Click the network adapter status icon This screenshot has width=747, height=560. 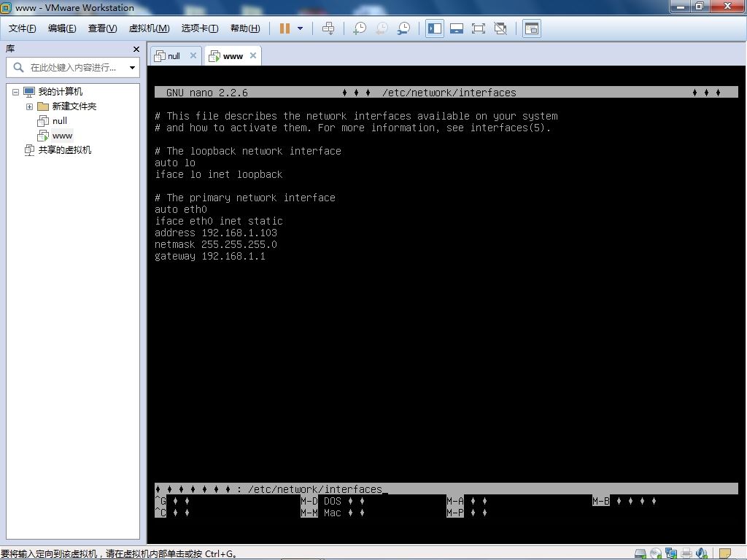coord(671,553)
